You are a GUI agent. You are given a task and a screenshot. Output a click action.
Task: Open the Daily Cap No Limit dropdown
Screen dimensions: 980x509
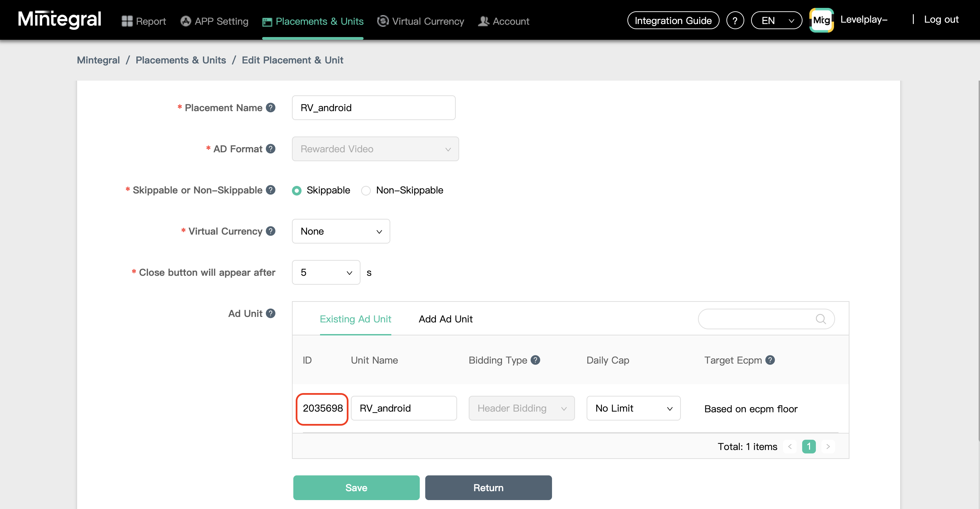pos(634,408)
